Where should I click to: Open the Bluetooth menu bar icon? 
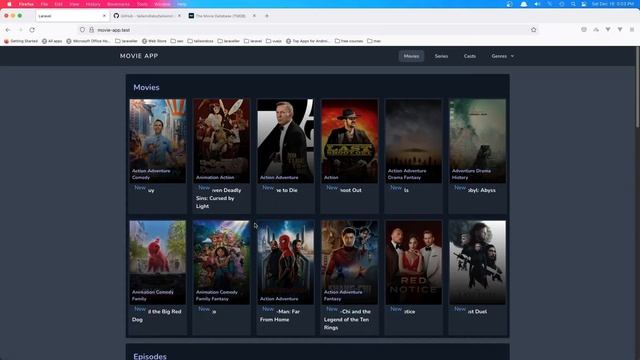tap(550, 4)
